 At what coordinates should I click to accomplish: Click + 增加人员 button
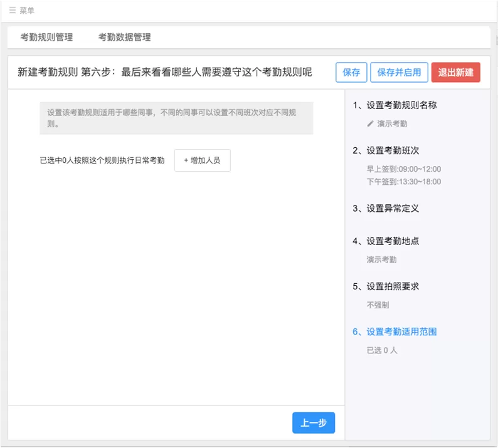click(x=203, y=160)
